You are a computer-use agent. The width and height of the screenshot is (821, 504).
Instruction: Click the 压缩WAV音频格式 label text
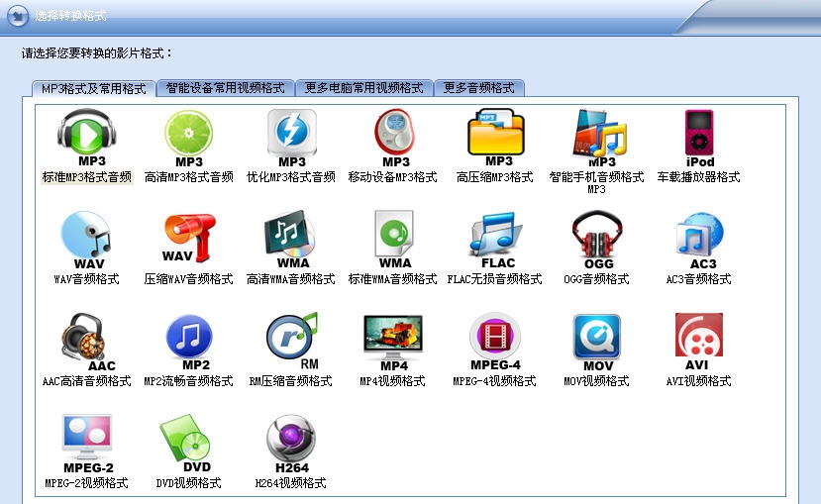(188, 279)
